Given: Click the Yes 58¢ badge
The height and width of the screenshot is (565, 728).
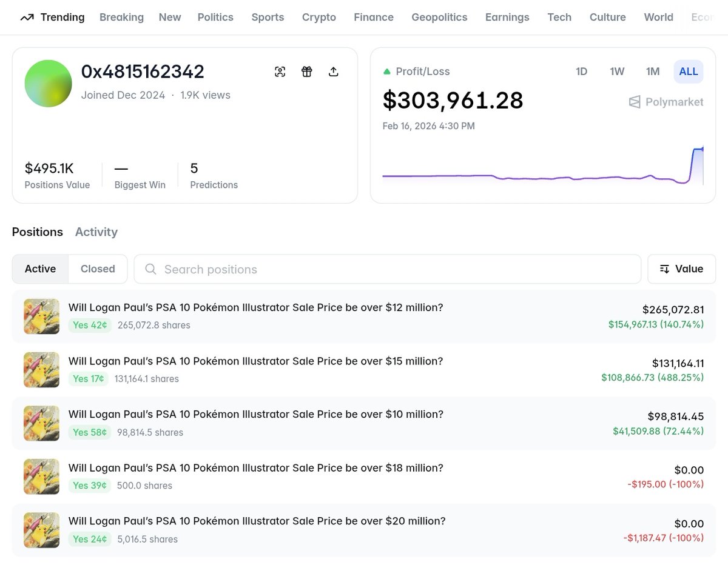Looking at the screenshot, I should [90, 432].
